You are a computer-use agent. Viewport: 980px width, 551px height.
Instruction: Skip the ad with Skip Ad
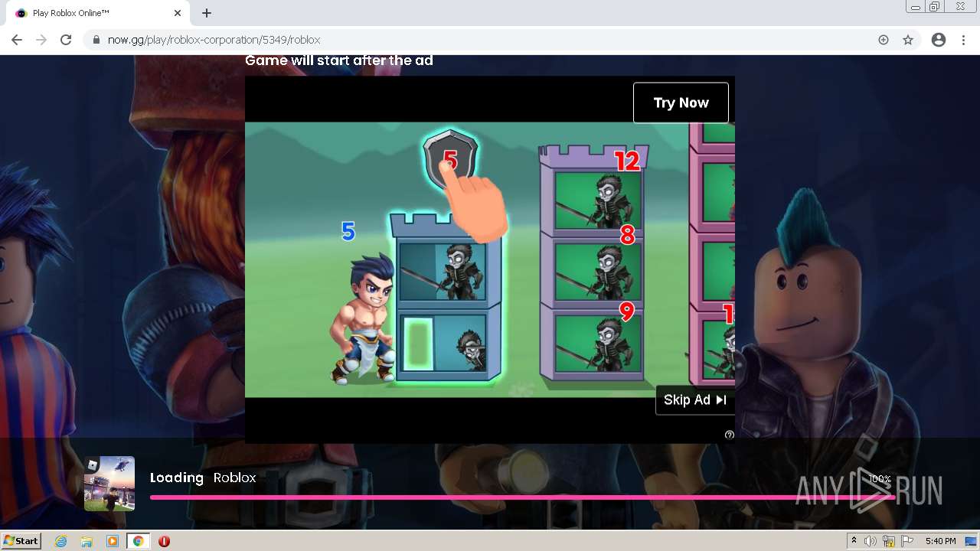[695, 399]
